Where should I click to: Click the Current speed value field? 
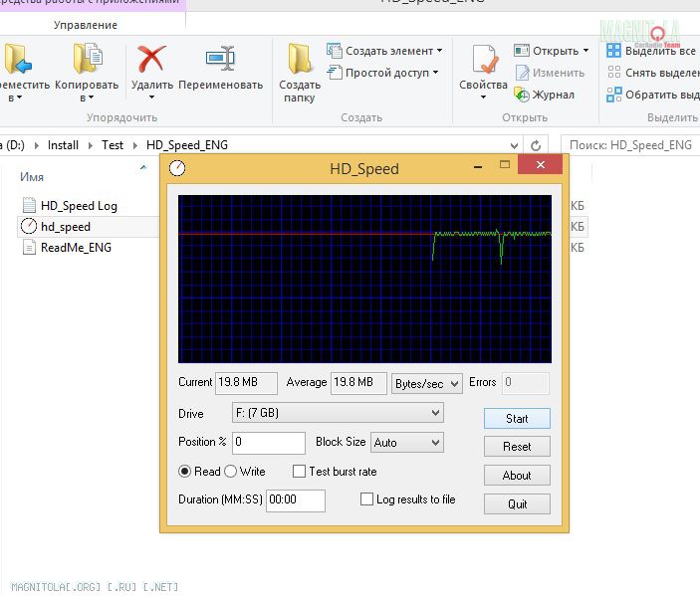click(x=246, y=383)
